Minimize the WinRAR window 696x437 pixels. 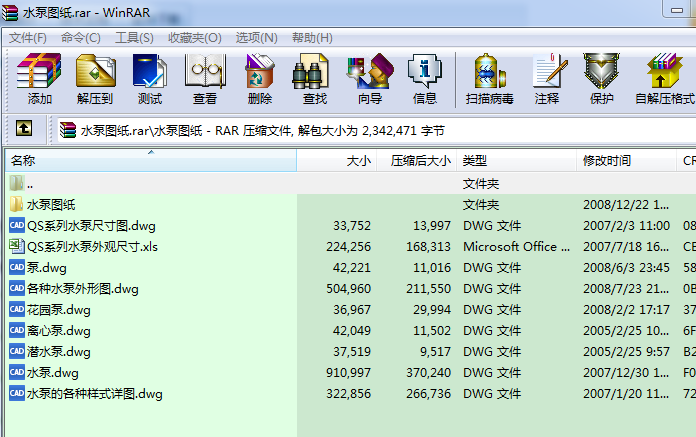[x=677, y=10]
